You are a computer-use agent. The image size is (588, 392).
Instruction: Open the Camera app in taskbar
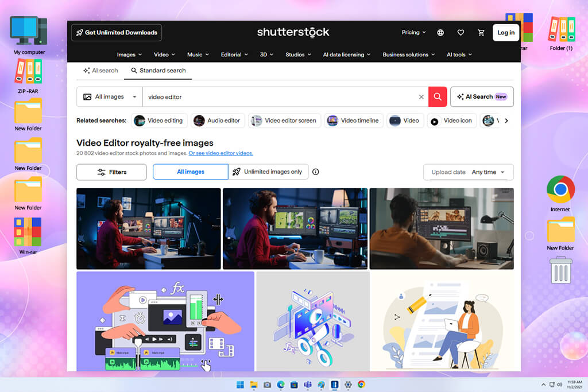(x=267, y=385)
